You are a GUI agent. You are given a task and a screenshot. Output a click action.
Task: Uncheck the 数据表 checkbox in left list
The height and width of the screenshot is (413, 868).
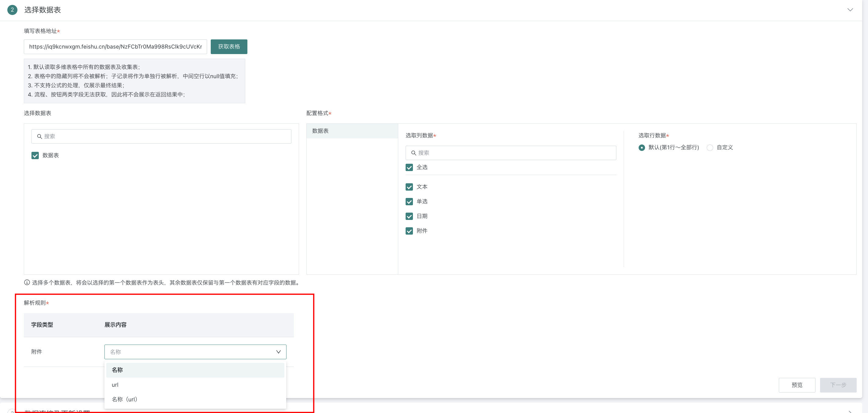[x=35, y=155]
